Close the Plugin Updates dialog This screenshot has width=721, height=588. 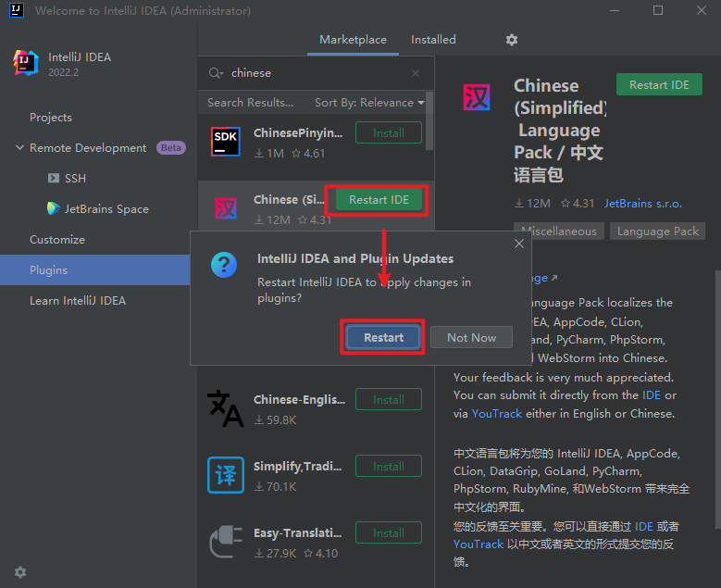(x=519, y=244)
